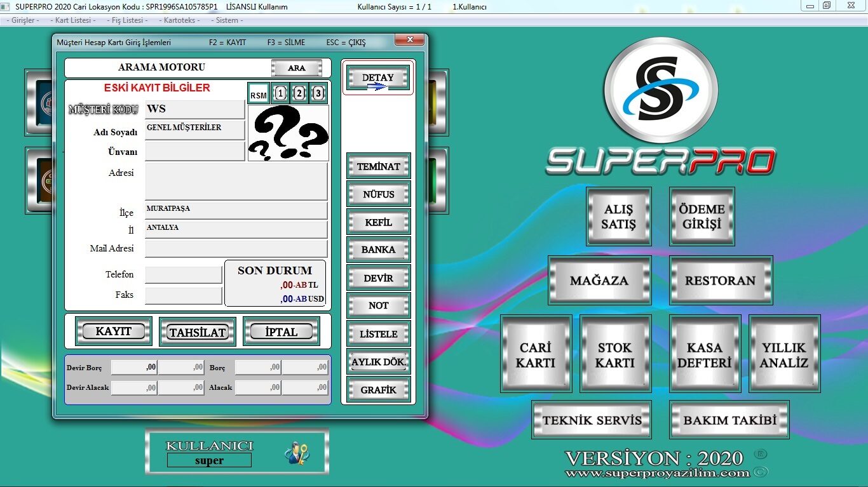
Task: Click the AYLIK DÖK. button
Action: point(378,361)
